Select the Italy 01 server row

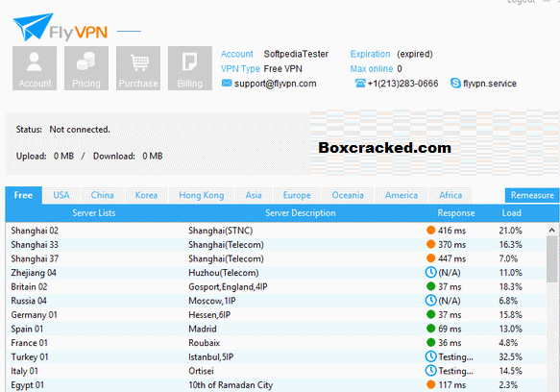276,371
